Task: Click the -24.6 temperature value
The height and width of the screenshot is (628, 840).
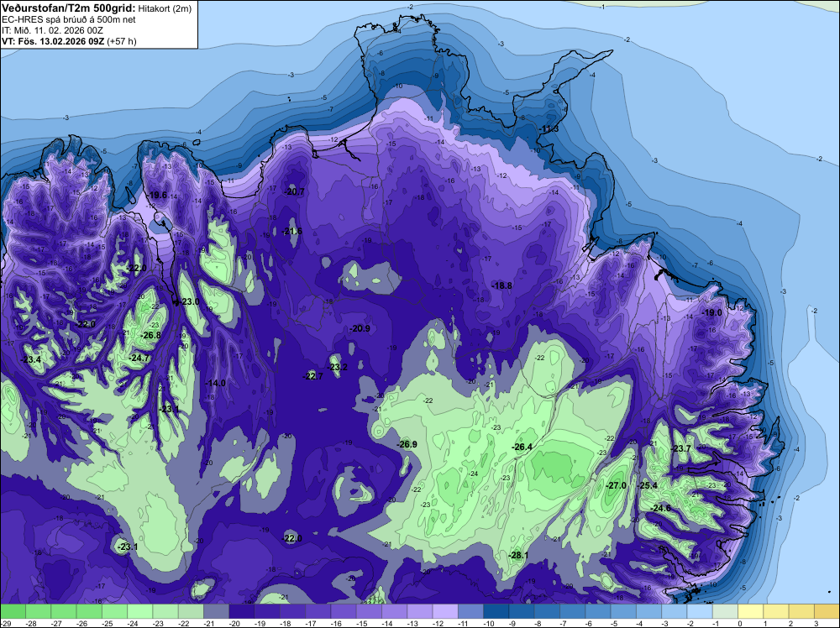Action: pos(660,508)
